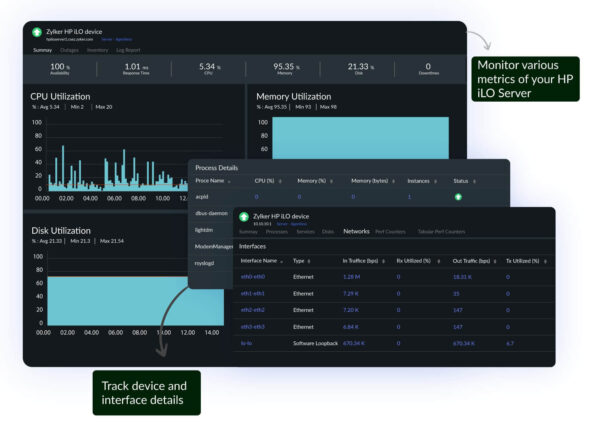Click the Instances value 1 in acpid row

tap(409, 197)
